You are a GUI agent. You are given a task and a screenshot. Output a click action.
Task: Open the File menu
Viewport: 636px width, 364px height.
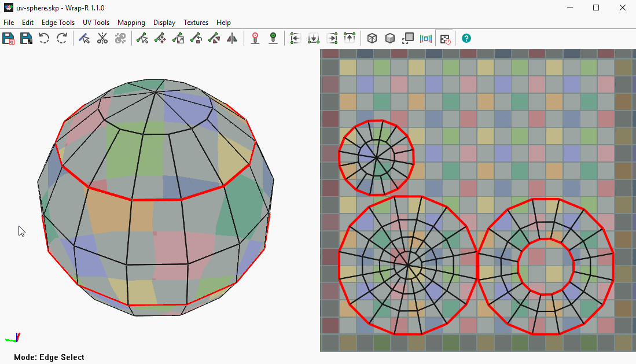[x=9, y=23]
